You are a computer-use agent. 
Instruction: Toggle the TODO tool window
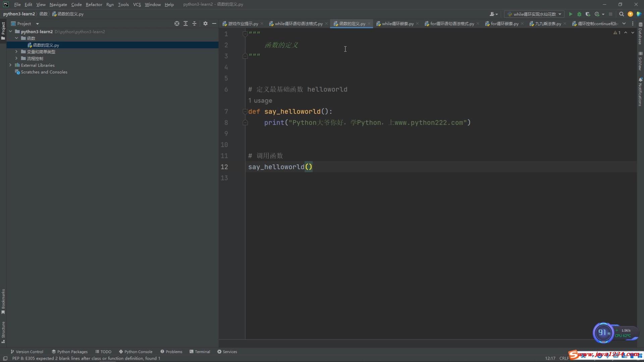coord(103,352)
